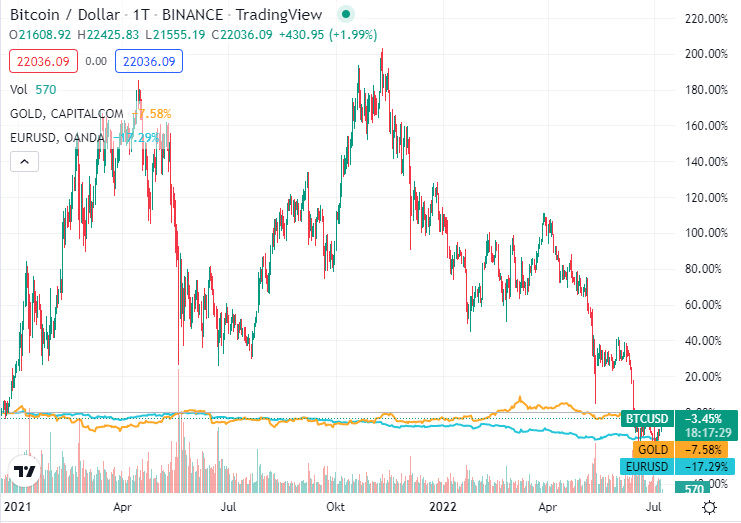Click the 0.00 spread value
Screen dimensions: 741x523
pos(96,61)
